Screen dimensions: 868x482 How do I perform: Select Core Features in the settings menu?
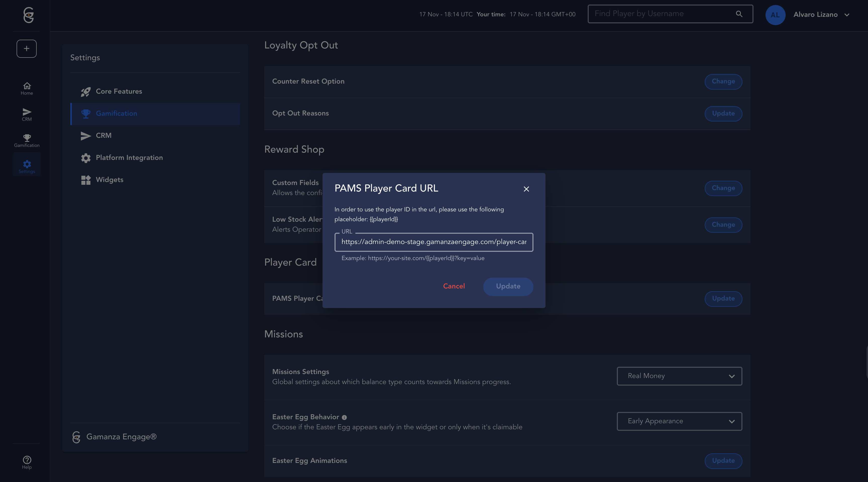(x=119, y=91)
